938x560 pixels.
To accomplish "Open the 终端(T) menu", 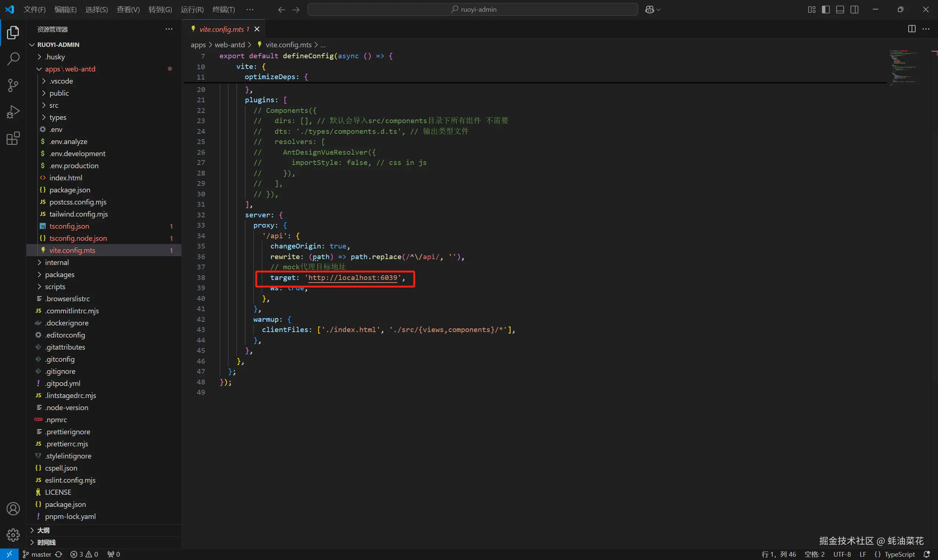I will click(224, 10).
